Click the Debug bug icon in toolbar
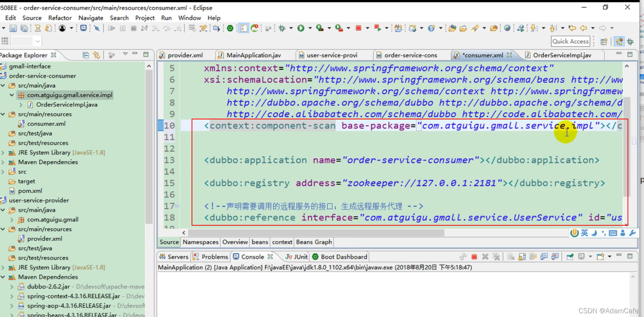 coord(282,28)
